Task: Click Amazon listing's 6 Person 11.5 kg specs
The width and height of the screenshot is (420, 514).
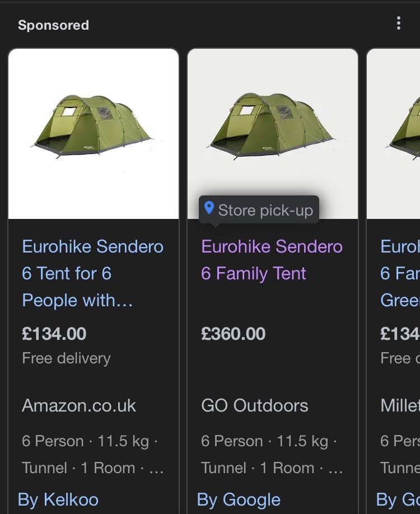Action: [90, 441]
